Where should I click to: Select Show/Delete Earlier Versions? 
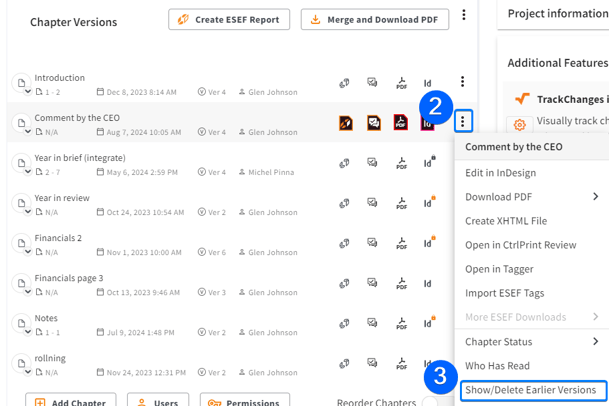click(x=531, y=390)
